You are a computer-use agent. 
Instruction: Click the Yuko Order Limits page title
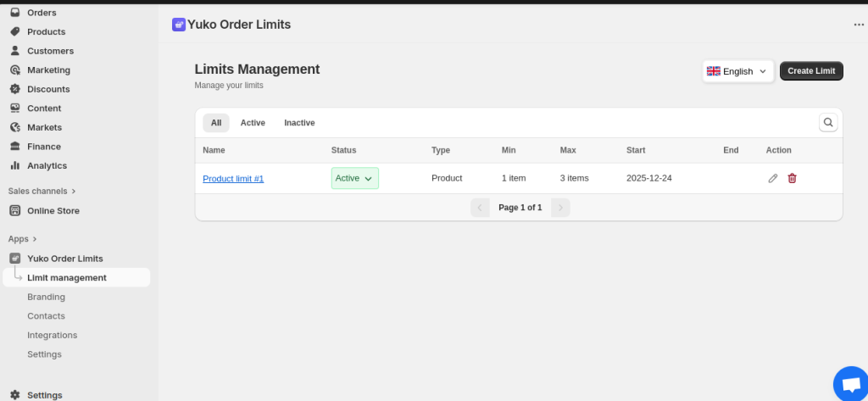pos(238,25)
